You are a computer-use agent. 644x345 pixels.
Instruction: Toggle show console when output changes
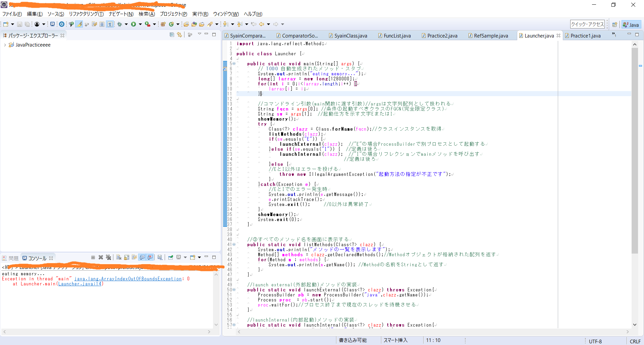(142, 257)
